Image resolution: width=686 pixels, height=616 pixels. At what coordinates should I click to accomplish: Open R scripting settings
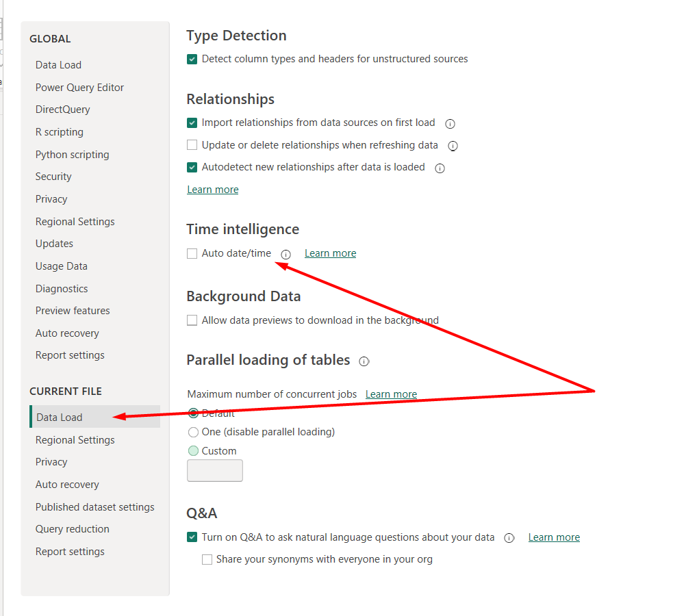(59, 132)
